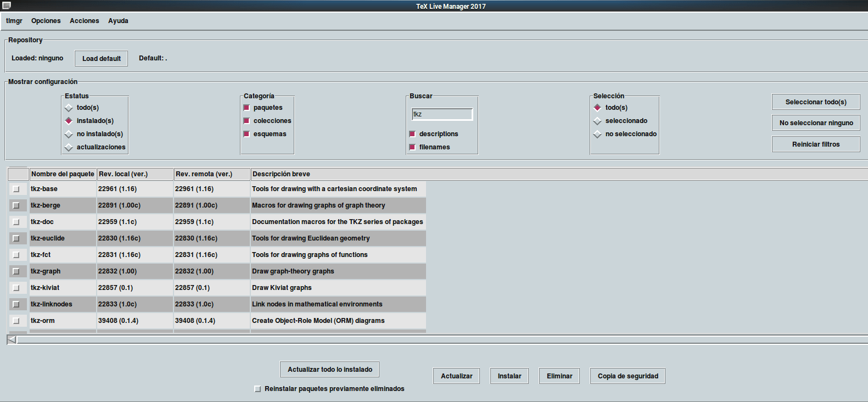Click the Buscar search field
The height and width of the screenshot is (402, 868).
442,114
